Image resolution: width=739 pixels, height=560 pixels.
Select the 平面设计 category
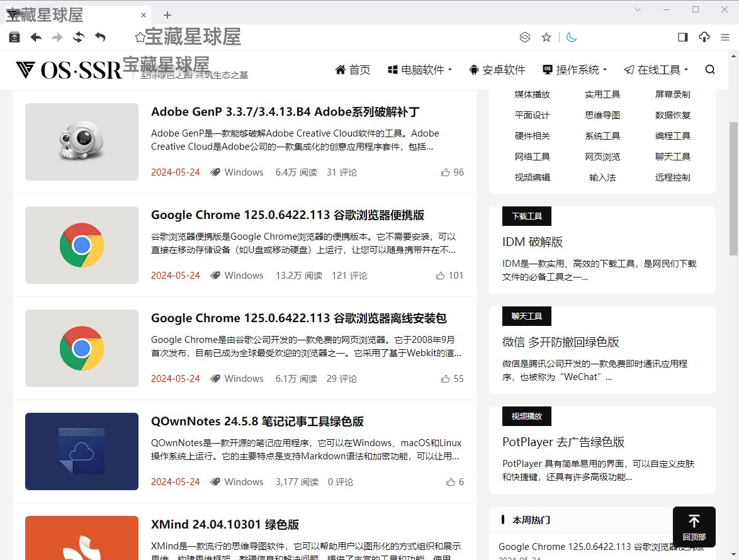coord(532,115)
